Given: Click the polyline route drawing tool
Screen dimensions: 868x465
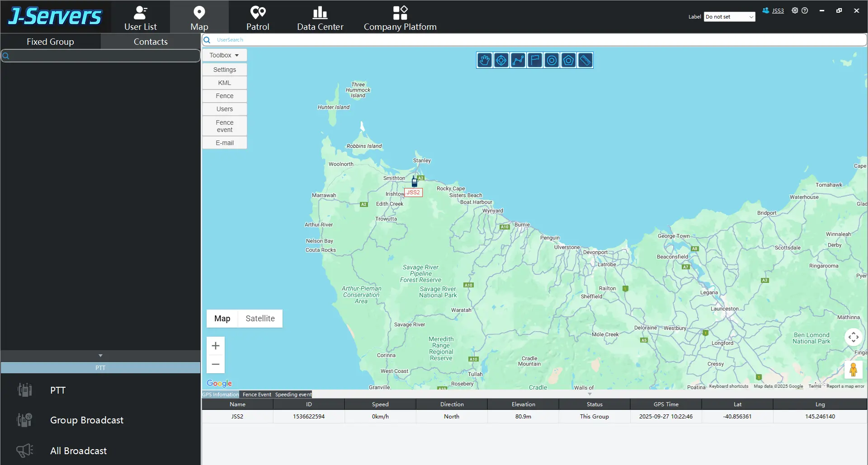Looking at the screenshot, I should tap(518, 60).
